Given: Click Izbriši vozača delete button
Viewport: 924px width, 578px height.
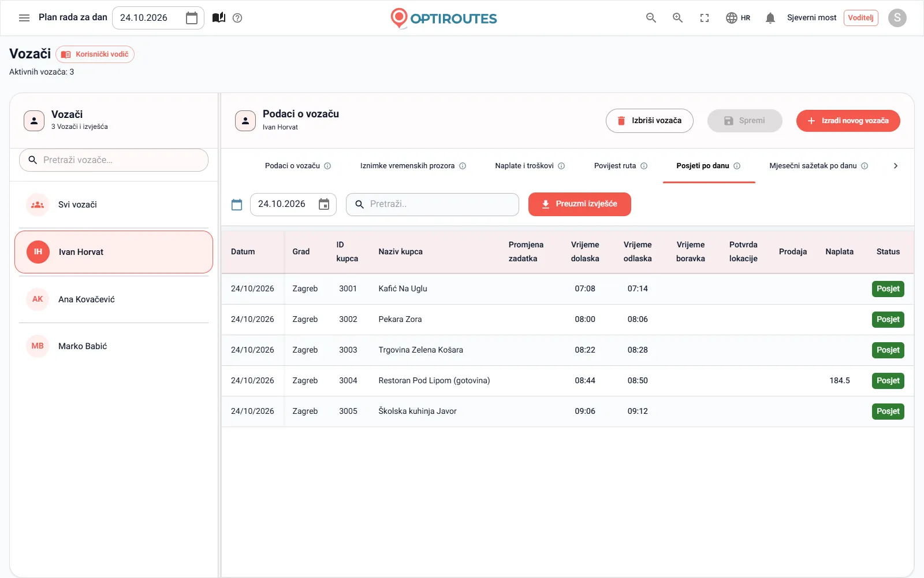Looking at the screenshot, I should pos(650,121).
